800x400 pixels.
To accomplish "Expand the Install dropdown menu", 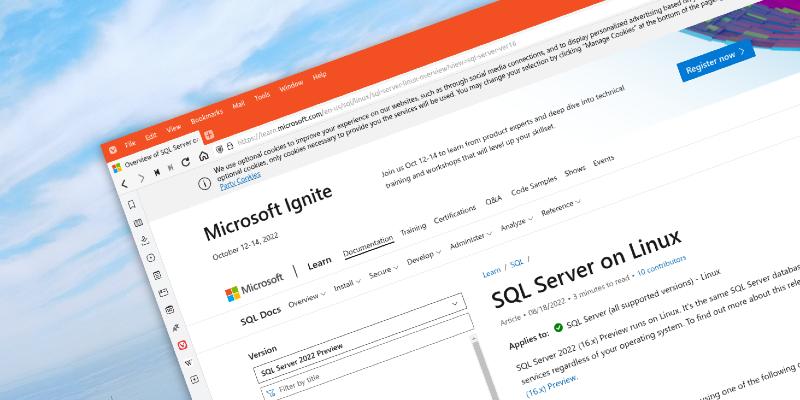I will click(x=347, y=286).
